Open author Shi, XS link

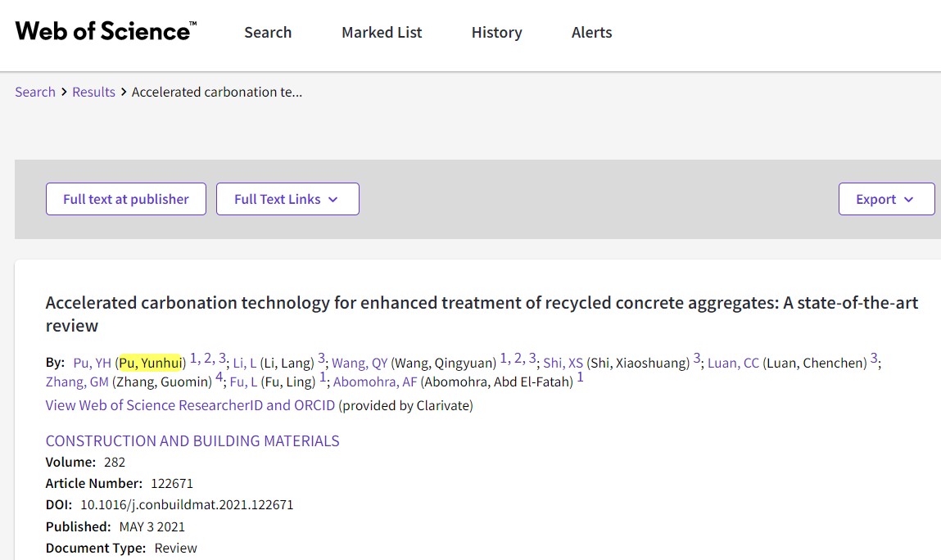563,363
